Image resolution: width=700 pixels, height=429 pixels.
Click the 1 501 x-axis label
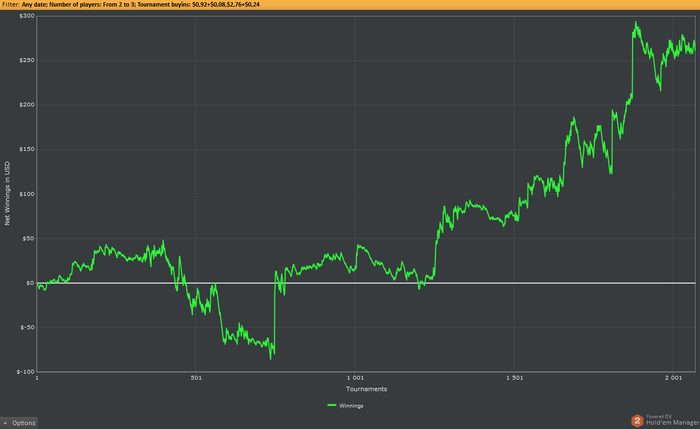coord(514,378)
